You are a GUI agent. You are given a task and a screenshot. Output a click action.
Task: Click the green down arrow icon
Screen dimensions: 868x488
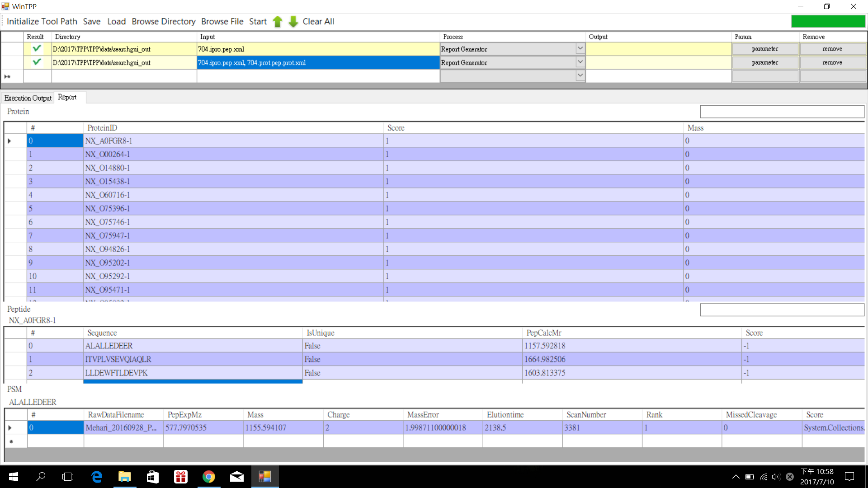(293, 22)
